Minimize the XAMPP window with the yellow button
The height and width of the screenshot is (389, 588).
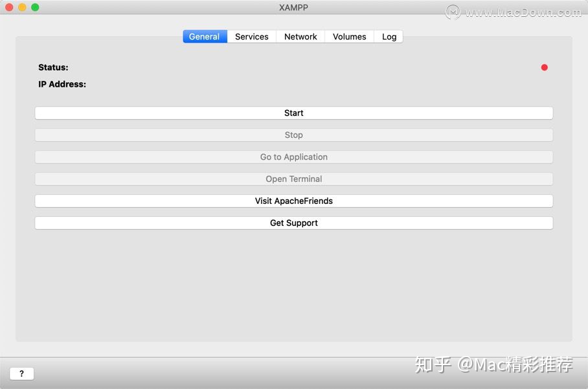(22, 7)
